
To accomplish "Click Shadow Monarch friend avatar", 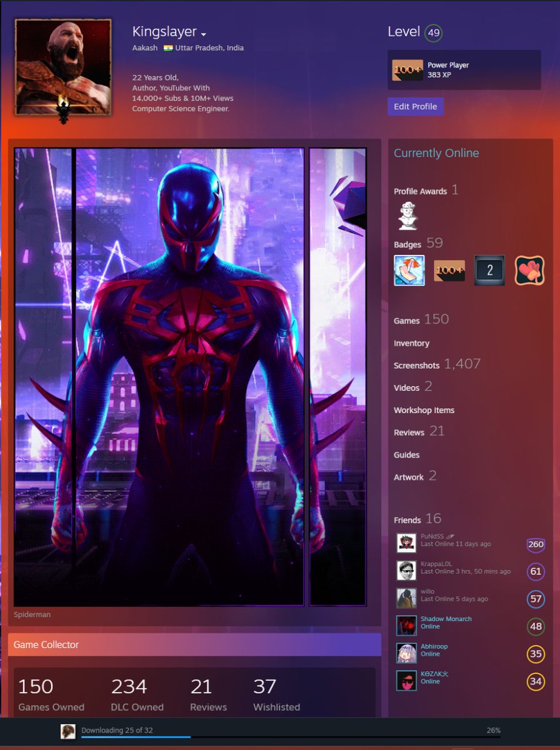I will point(406,626).
